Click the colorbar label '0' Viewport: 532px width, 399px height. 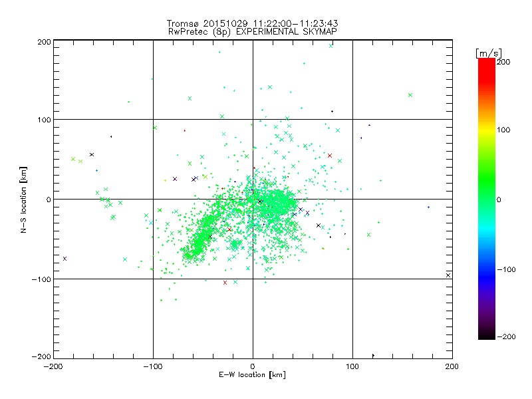tap(499, 199)
